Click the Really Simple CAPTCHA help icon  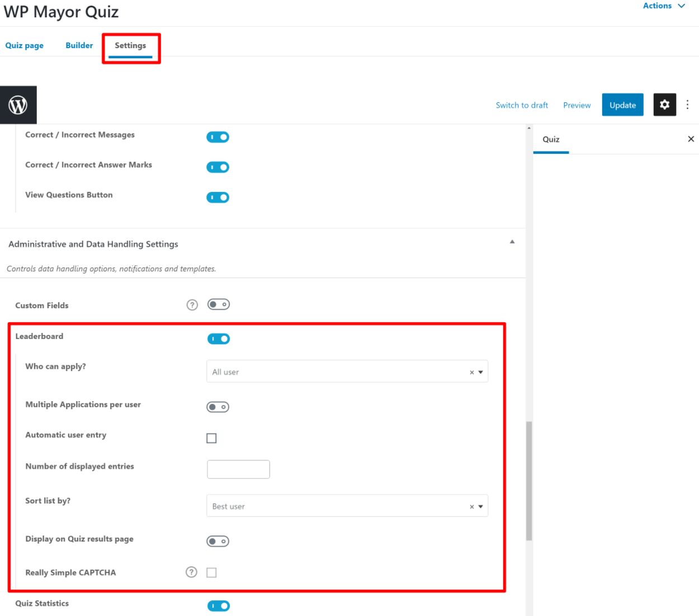tap(192, 572)
